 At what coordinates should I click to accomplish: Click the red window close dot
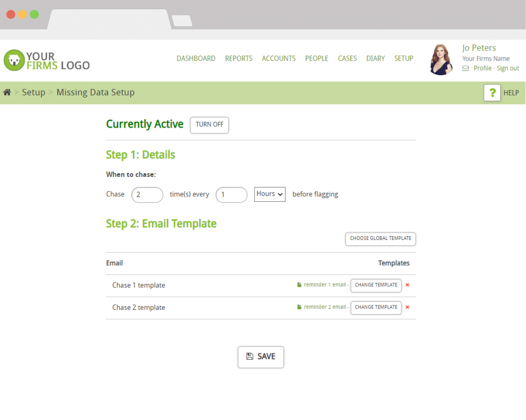(11, 14)
